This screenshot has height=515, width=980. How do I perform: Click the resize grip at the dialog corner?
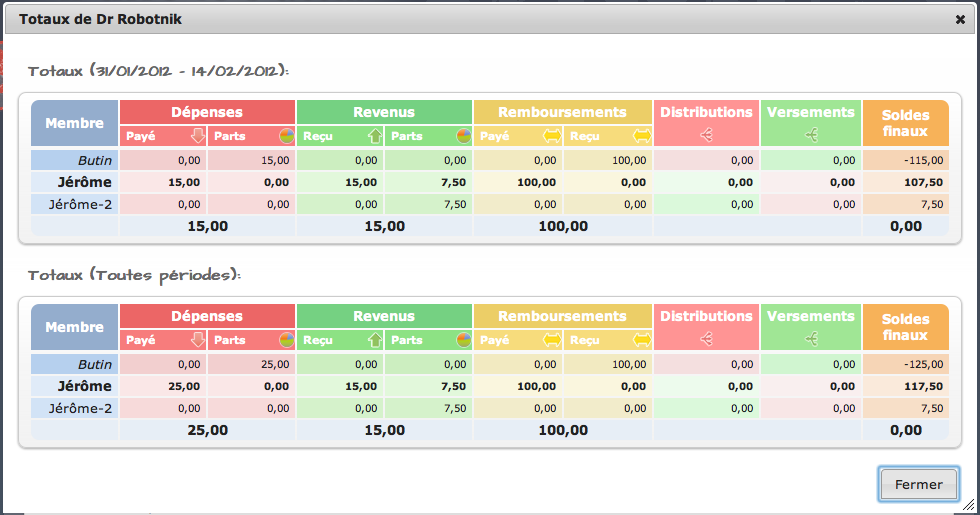[x=969, y=505]
